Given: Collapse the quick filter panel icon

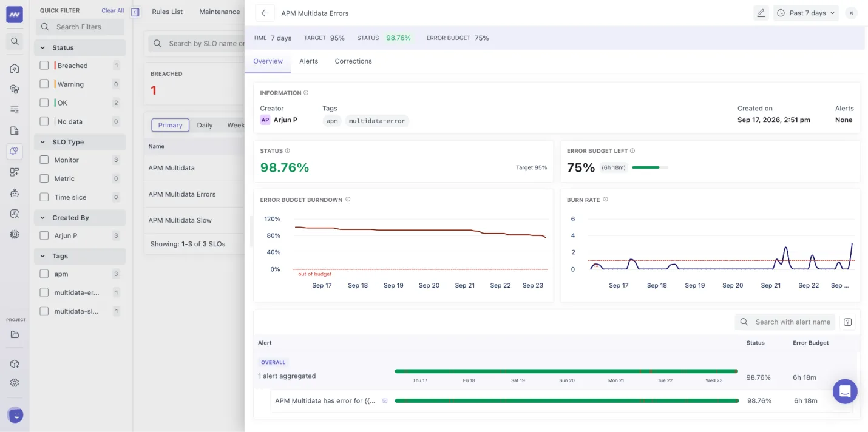Looking at the screenshot, I should [x=135, y=12].
